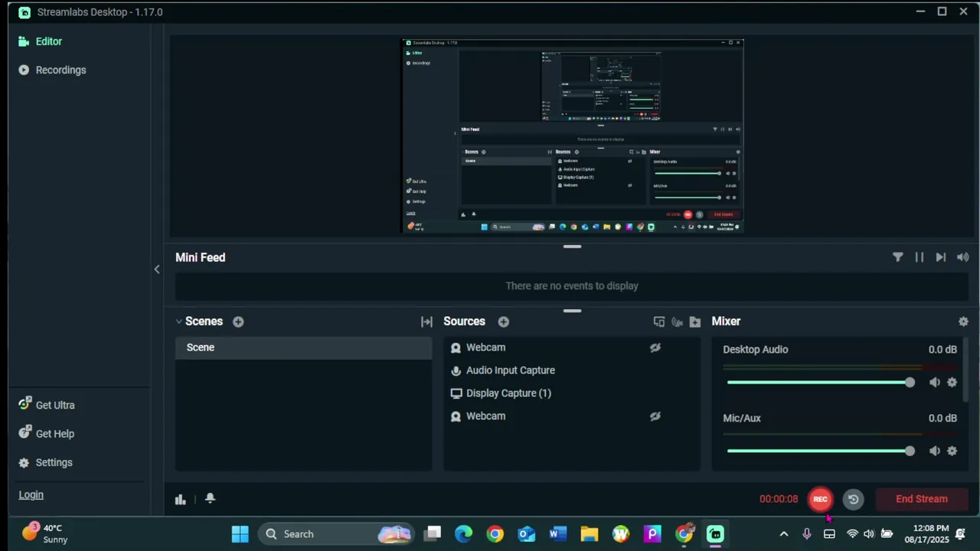Click the Mixer panel scrollbar
Viewport: 980px width, 551px height.
(x=967, y=369)
